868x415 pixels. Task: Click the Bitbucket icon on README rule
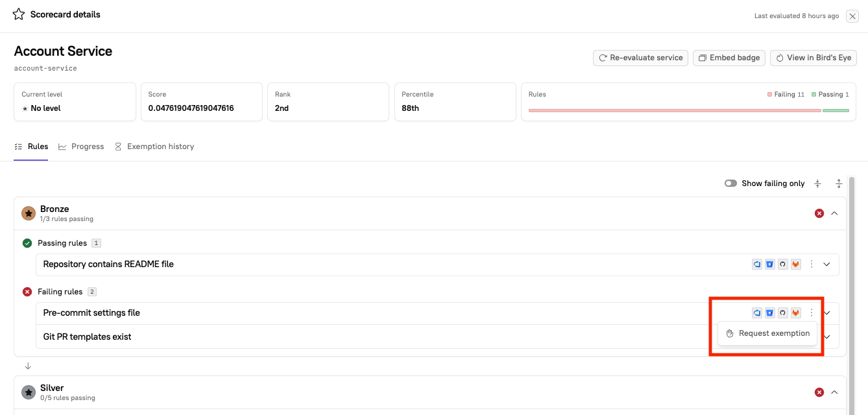pyautogui.click(x=770, y=265)
